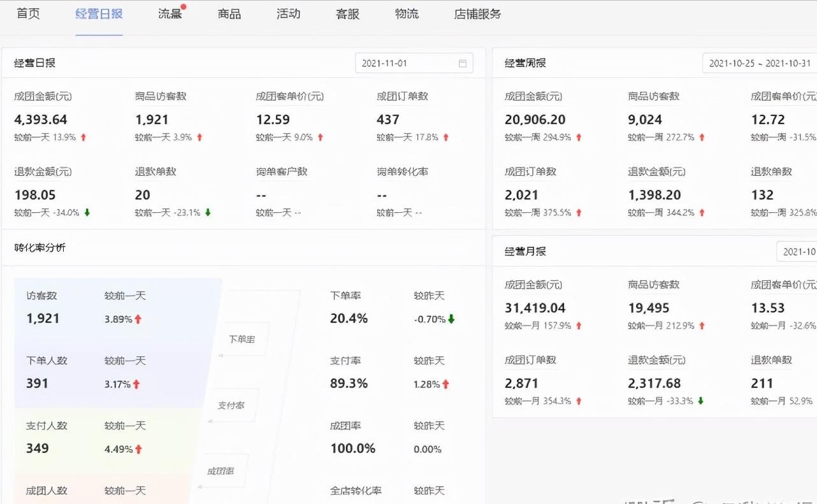This screenshot has width=817, height=504.
Task: Click the green down arrow beside -0.70%
Action: [x=451, y=319]
